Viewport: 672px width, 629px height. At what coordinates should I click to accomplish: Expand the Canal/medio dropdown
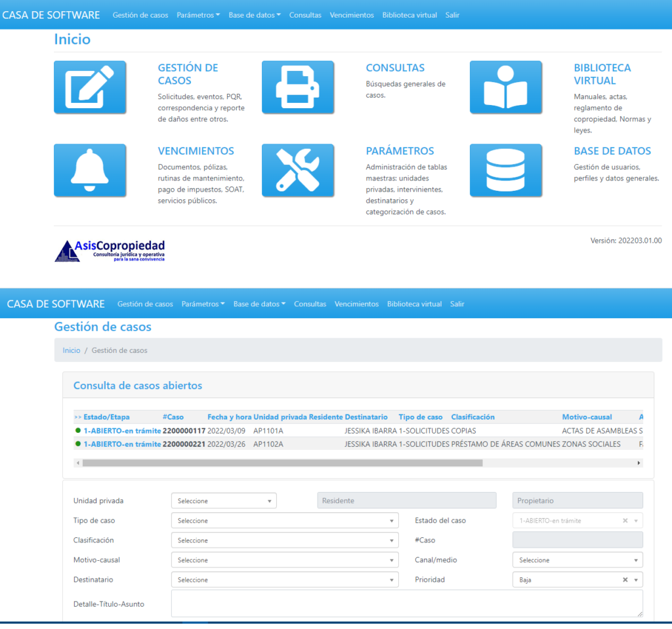(577, 560)
